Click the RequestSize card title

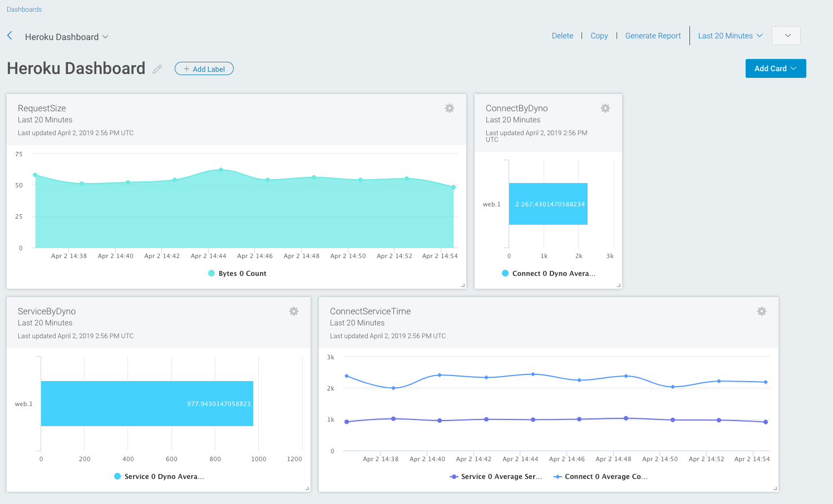42,108
